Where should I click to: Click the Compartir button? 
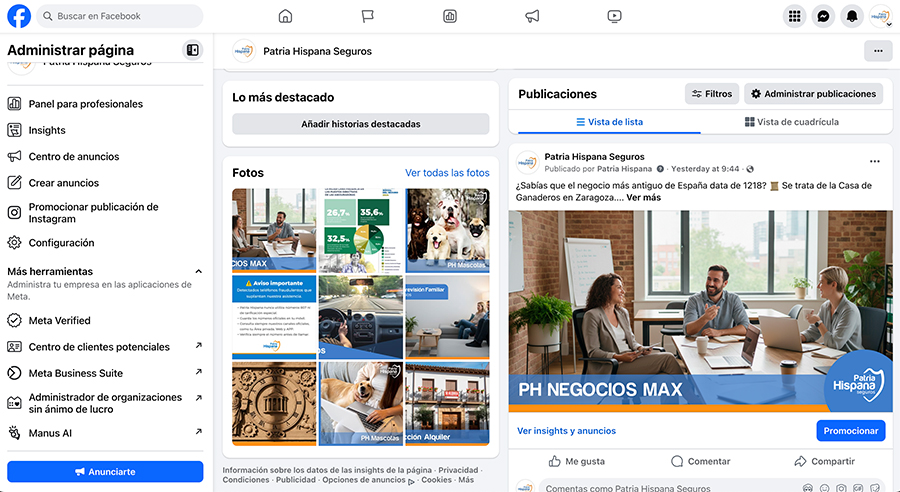[x=824, y=461]
